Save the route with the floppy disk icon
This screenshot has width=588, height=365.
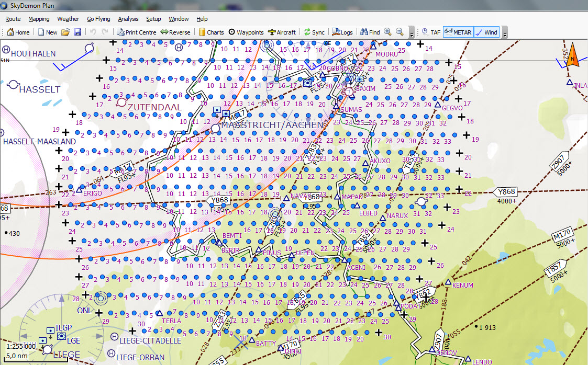[77, 32]
